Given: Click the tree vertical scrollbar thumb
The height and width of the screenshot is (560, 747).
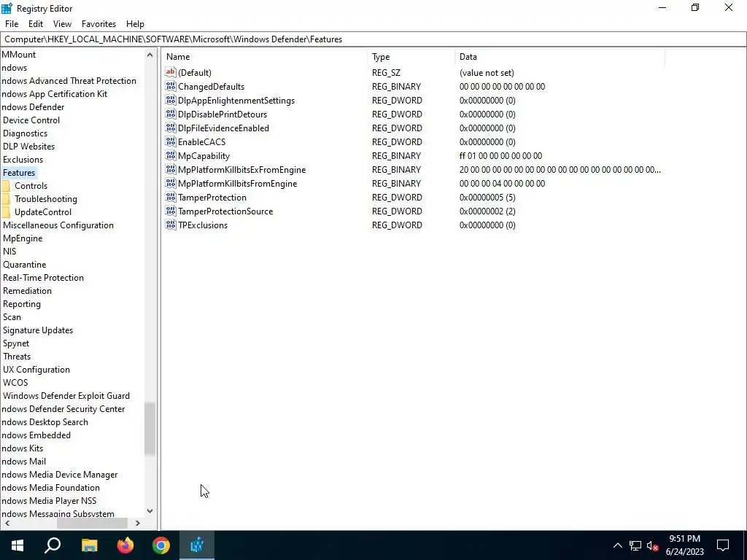Looking at the screenshot, I should [150, 429].
